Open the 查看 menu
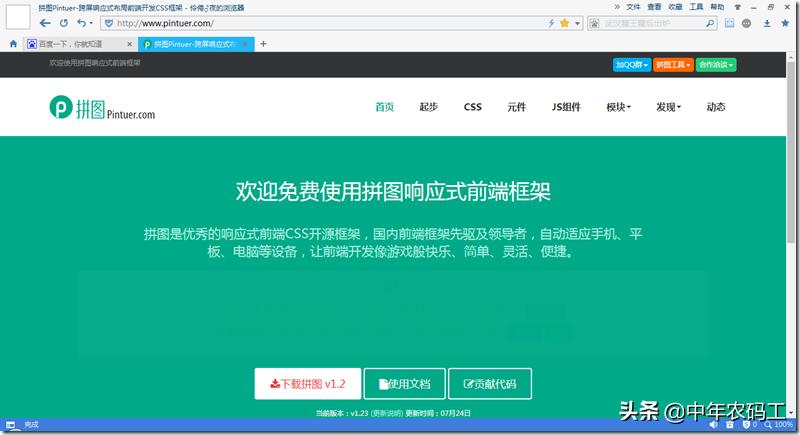 tap(655, 7)
